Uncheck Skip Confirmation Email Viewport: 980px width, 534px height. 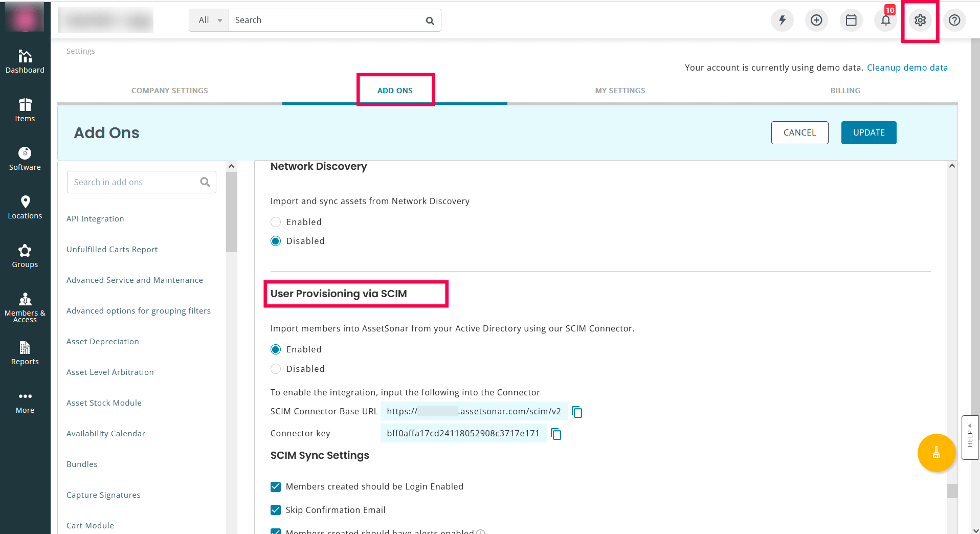[x=276, y=510]
